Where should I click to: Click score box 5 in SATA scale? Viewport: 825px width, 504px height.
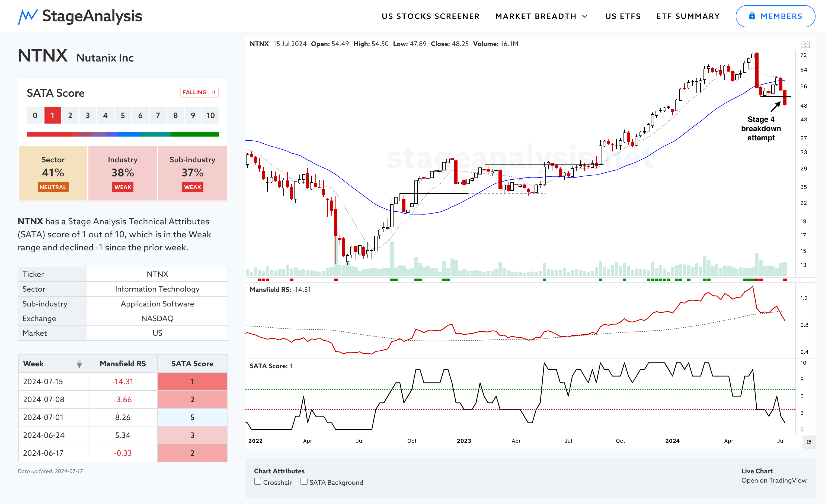(123, 116)
